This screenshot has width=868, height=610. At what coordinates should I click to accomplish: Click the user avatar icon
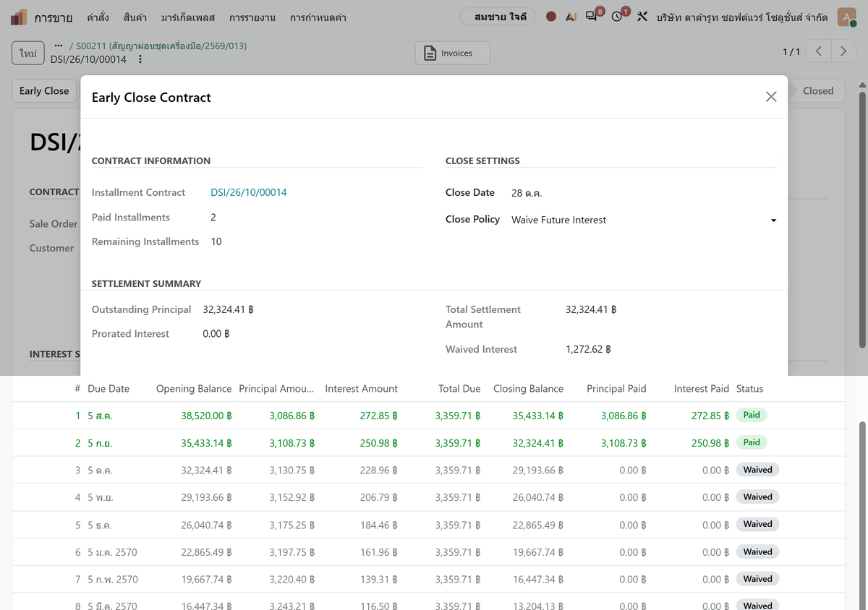[x=846, y=17]
